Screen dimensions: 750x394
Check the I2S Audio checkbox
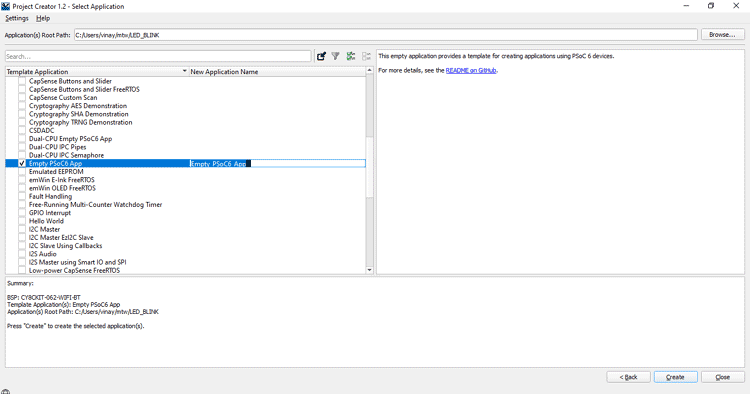click(22, 254)
